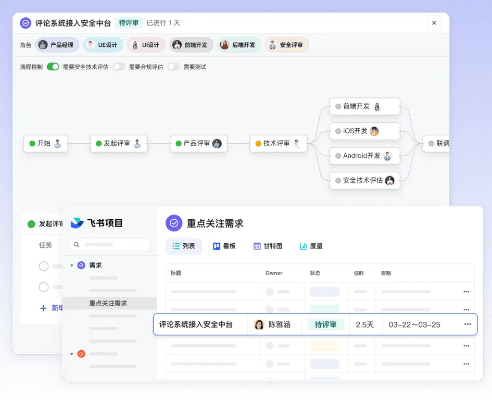Click the red work item type icon
The height and width of the screenshot is (400, 492).
click(x=81, y=354)
